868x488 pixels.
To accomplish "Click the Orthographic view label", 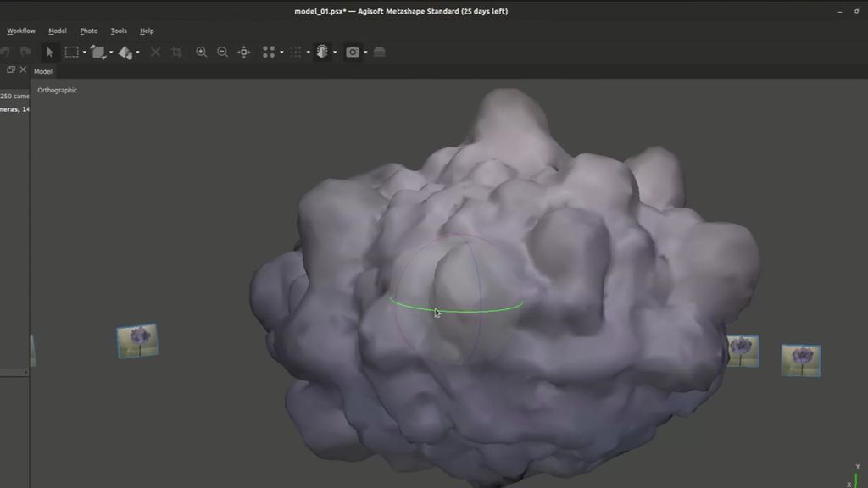I will [57, 90].
